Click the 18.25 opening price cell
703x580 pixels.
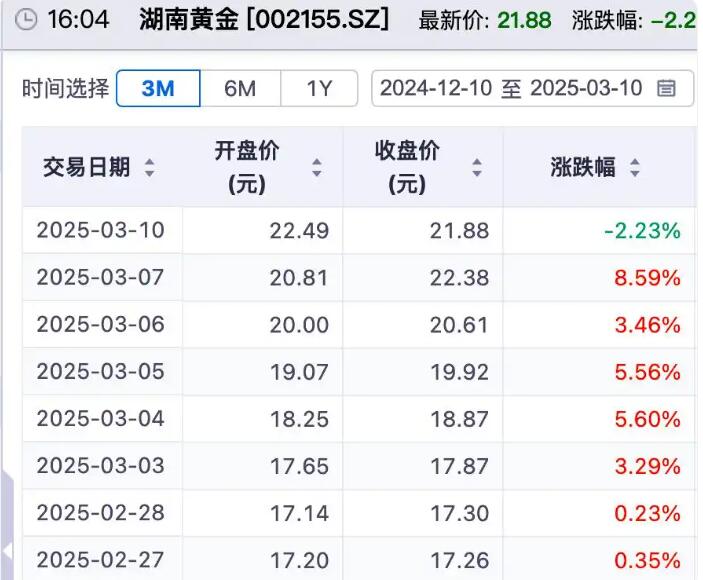pos(298,419)
